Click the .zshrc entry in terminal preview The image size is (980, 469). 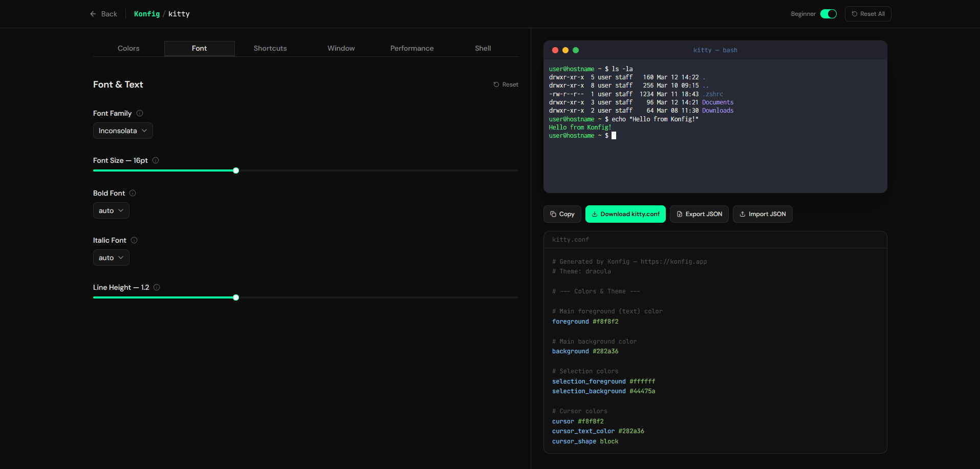click(713, 94)
